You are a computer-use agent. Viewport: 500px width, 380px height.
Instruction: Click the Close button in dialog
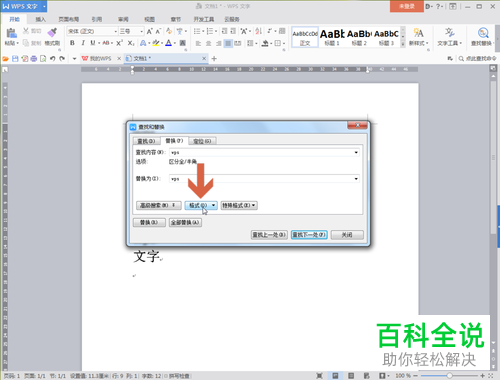pos(347,235)
